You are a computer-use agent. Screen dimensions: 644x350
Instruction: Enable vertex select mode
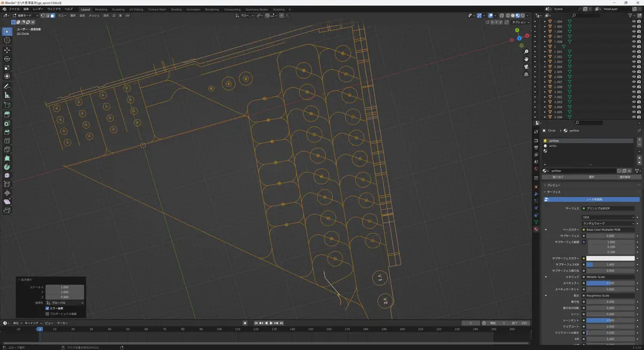43,16
